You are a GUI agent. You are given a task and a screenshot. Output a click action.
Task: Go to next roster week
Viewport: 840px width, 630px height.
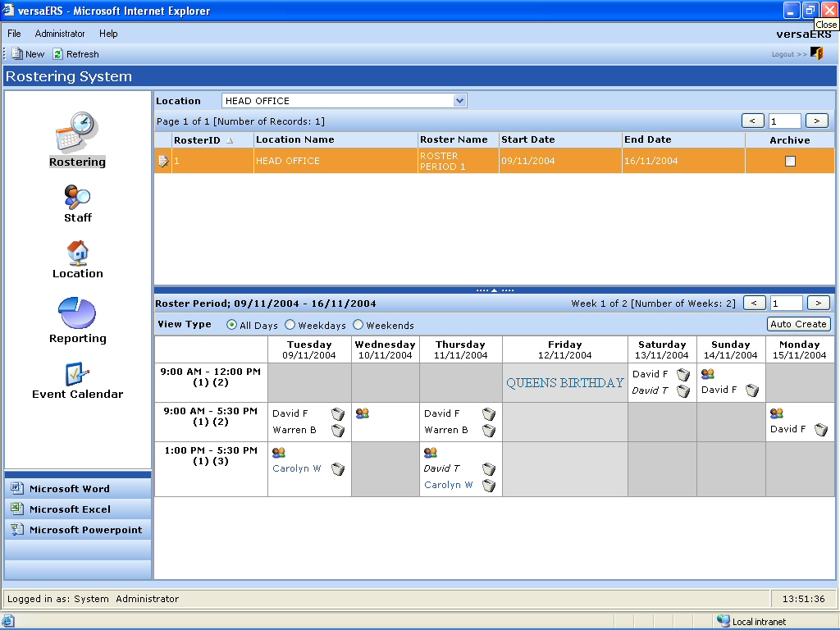pyautogui.click(x=819, y=304)
